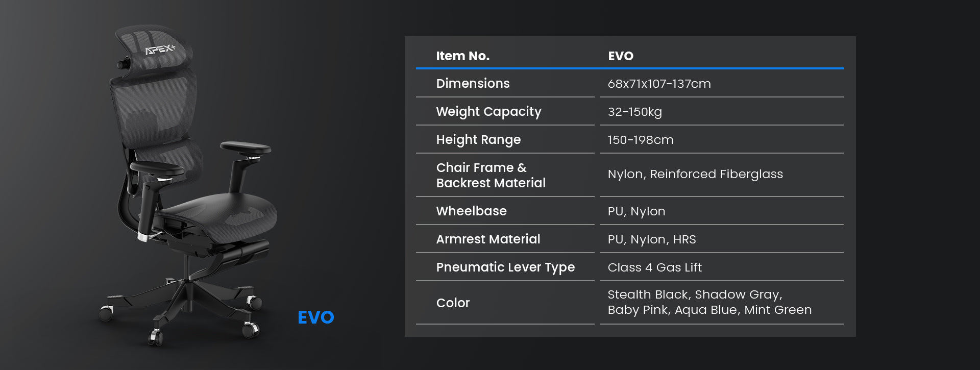Select the Dimensions row label
Screen dimensions: 980x370
tap(473, 84)
